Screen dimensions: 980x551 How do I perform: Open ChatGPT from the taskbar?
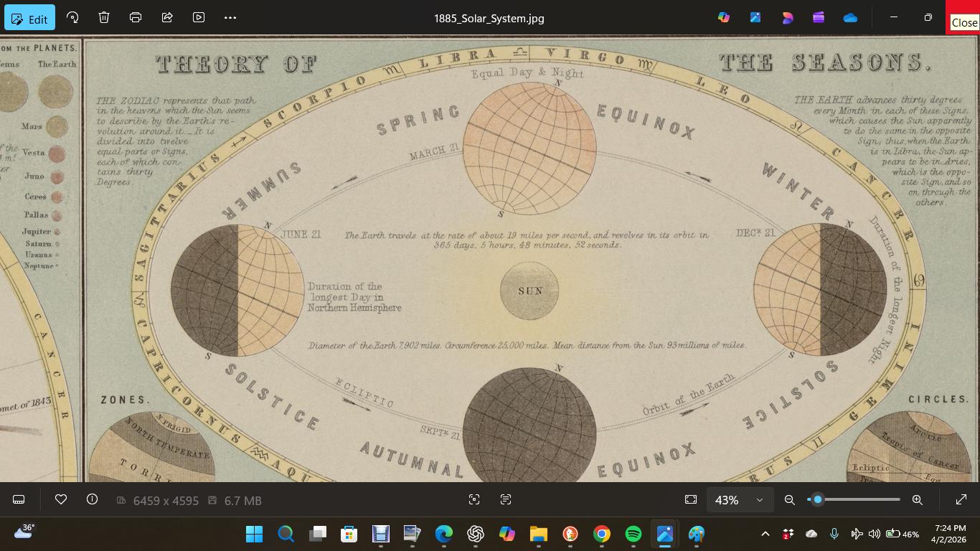pos(476,534)
